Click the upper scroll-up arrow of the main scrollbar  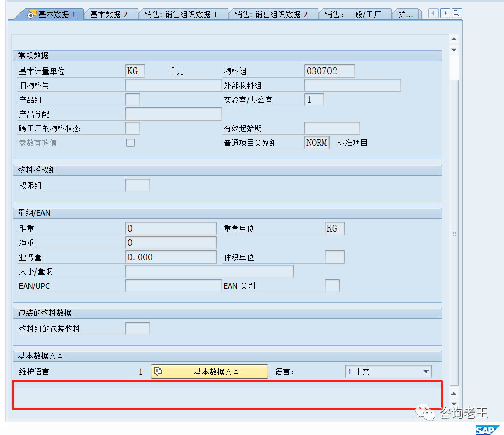tap(454, 39)
